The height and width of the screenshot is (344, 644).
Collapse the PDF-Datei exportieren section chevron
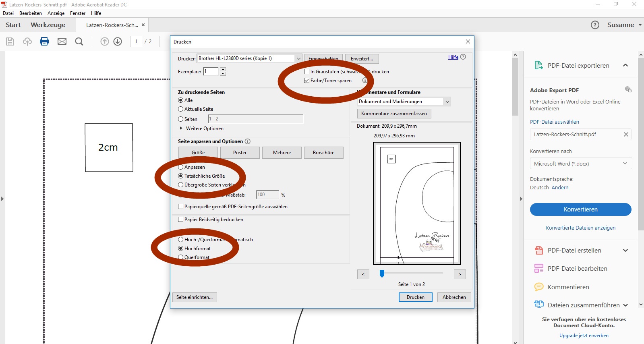click(625, 65)
